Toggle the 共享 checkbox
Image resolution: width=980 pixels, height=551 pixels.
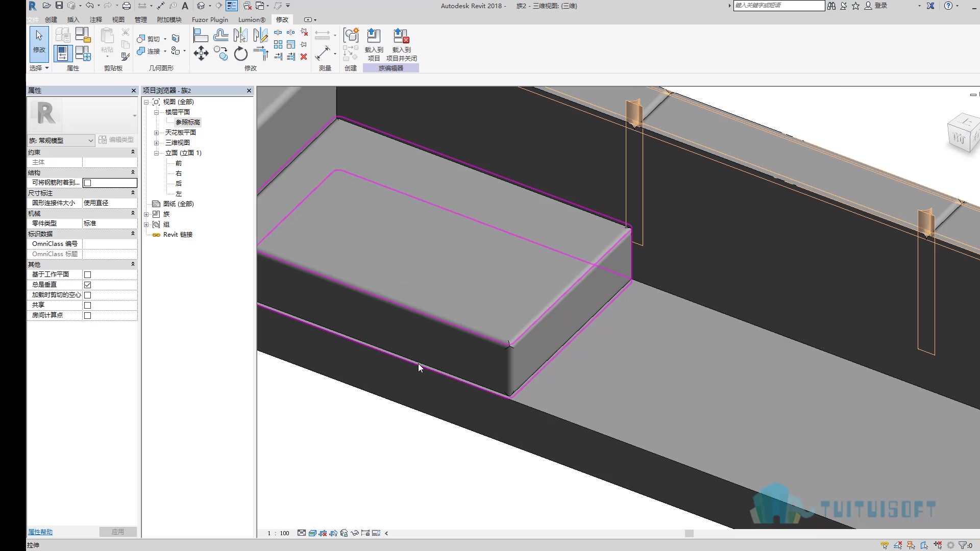[x=87, y=305]
